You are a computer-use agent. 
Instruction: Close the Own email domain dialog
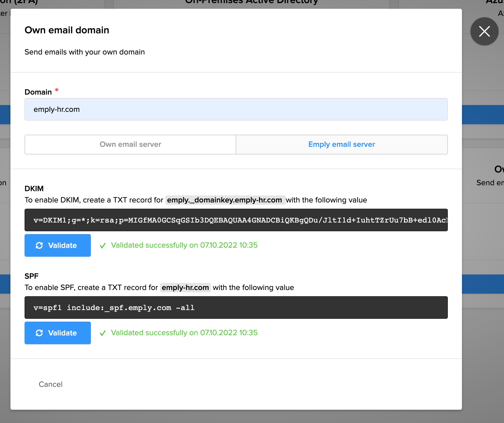484,31
